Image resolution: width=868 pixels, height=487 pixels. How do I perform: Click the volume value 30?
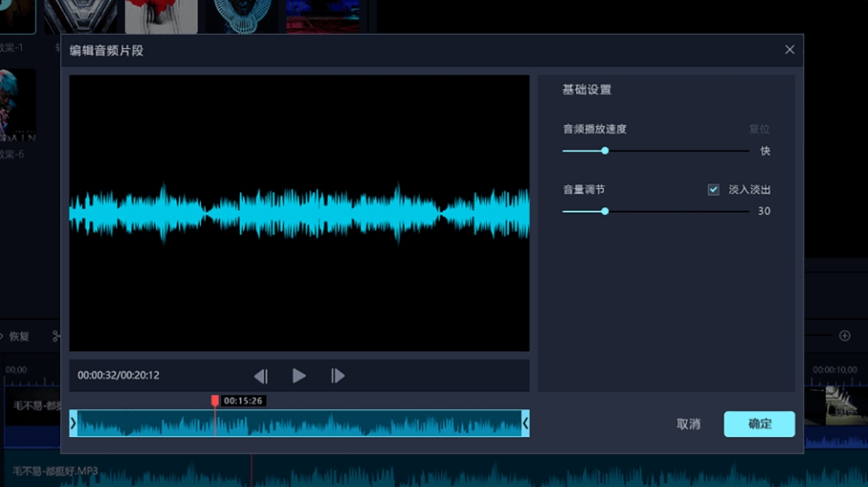tap(764, 211)
